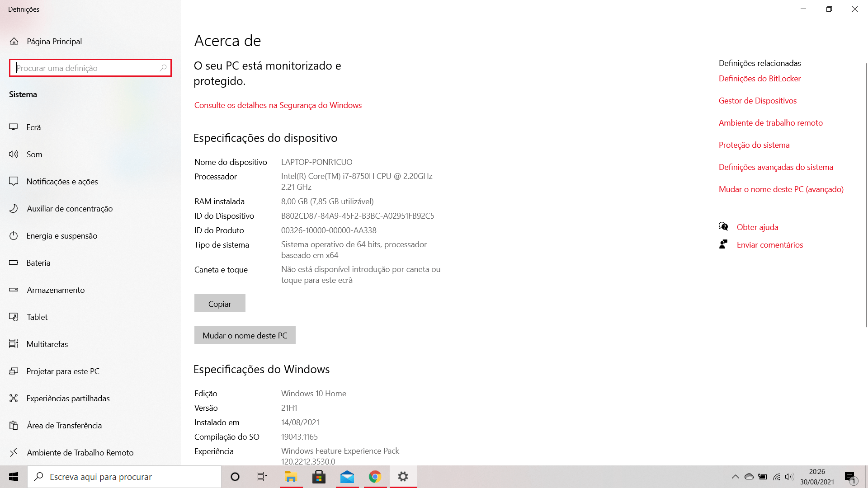Open Proteção do sistema settings

click(x=754, y=145)
